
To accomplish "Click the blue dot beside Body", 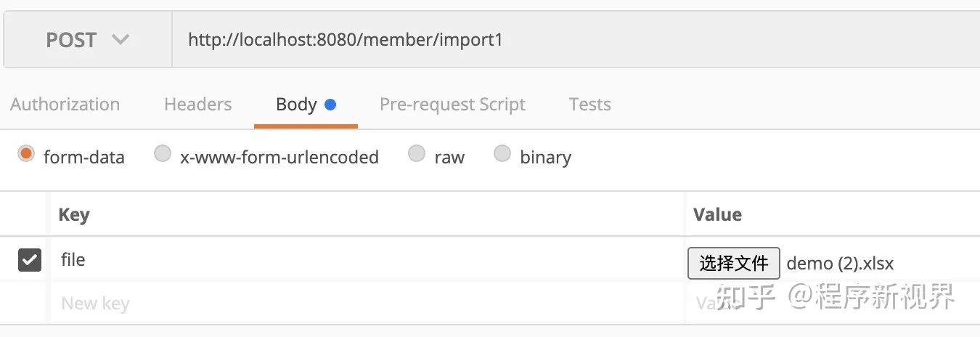I will 330,105.
